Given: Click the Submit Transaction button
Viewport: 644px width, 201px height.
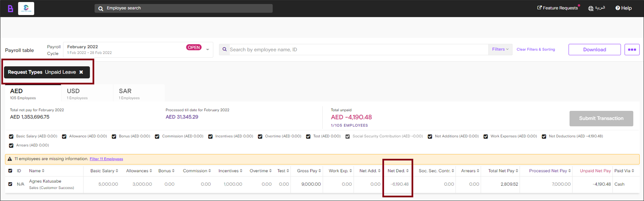Looking at the screenshot, I should (x=601, y=118).
